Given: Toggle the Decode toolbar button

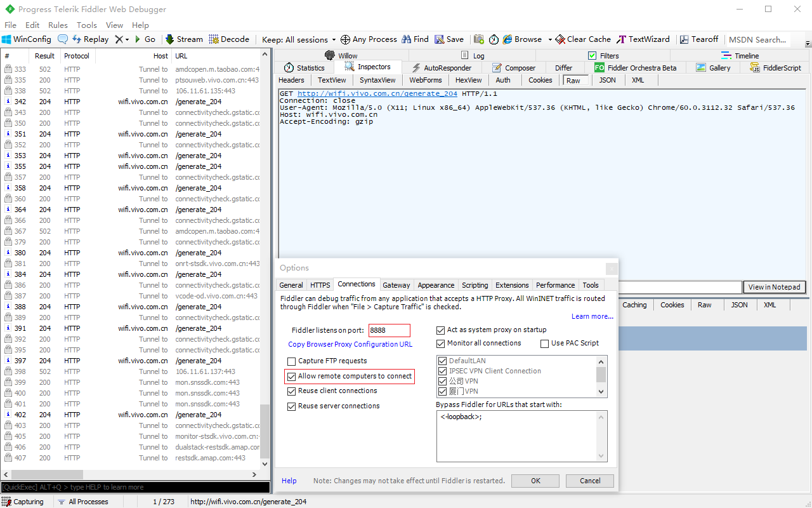Looking at the screenshot, I should pos(229,39).
